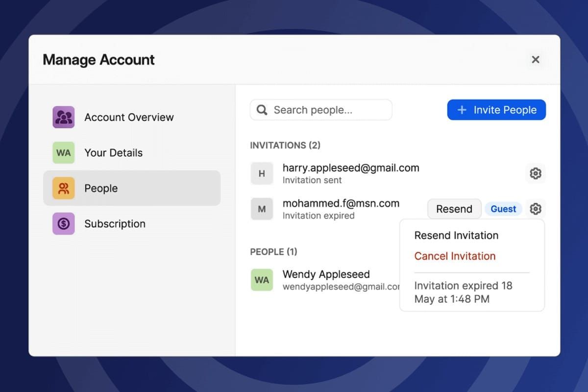Open settings gear for harry.appleseed@gmail.com
This screenshot has width=588, height=392.
535,173
